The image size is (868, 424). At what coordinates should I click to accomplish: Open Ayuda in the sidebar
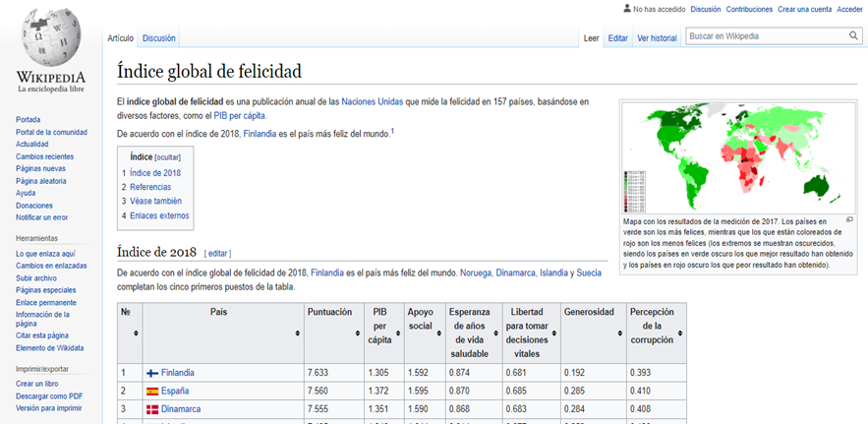pos(26,194)
